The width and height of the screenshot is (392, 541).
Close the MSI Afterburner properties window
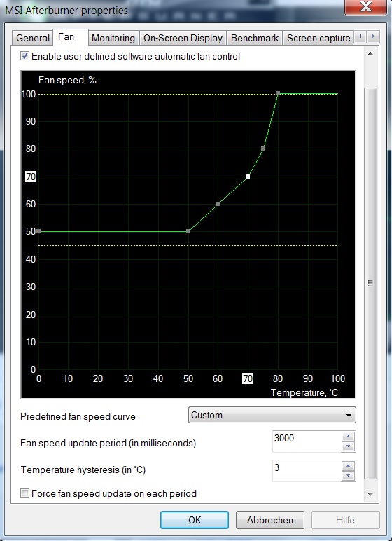(365, 7)
